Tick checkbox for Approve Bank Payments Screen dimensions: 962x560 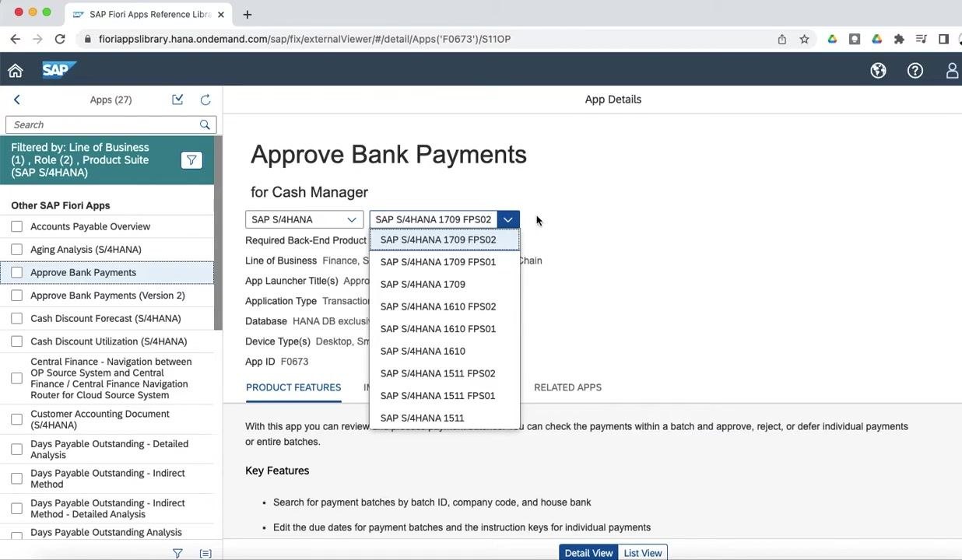pos(17,272)
